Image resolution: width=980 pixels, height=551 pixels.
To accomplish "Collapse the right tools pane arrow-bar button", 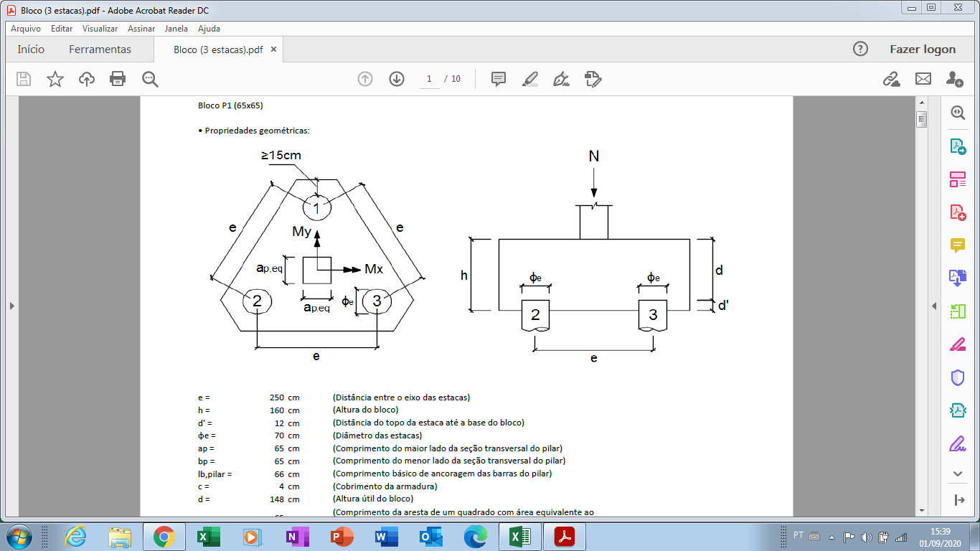I will 958,500.
